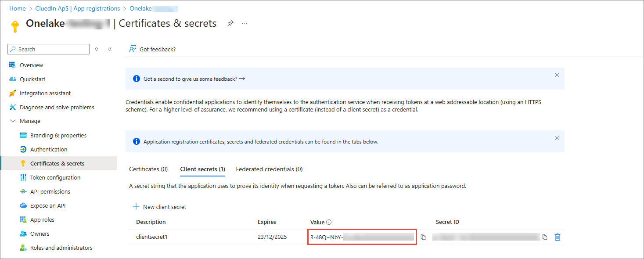644x259 pixels.
Task: Select the clientsecret1 description cell
Action: 152,237
